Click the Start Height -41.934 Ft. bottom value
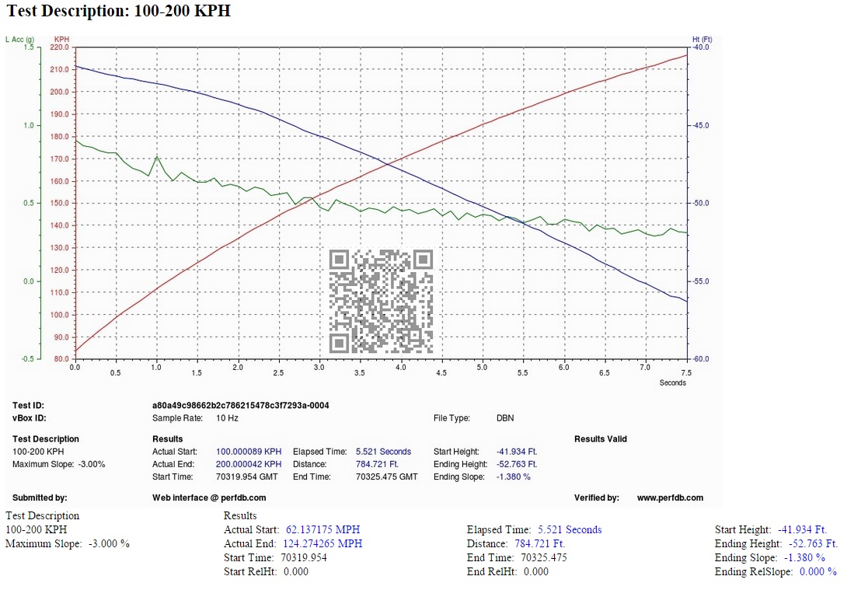Image resolution: width=868 pixels, height=597 pixels. 802,530
